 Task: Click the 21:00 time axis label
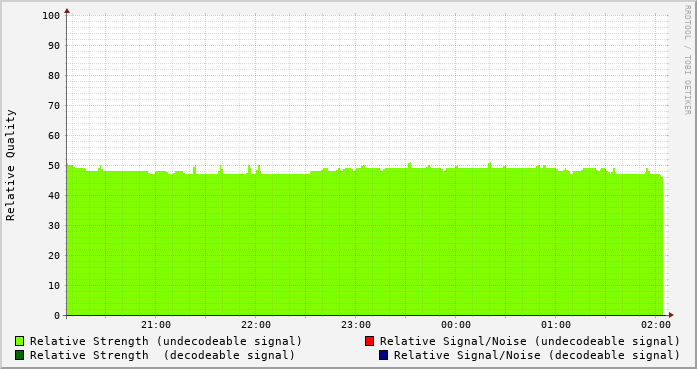(x=156, y=325)
